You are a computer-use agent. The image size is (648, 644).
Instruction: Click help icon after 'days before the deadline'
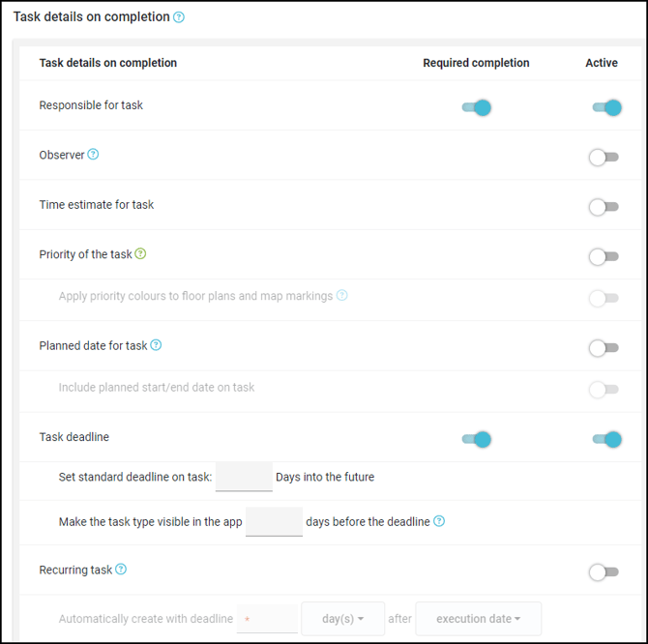[439, 522]
